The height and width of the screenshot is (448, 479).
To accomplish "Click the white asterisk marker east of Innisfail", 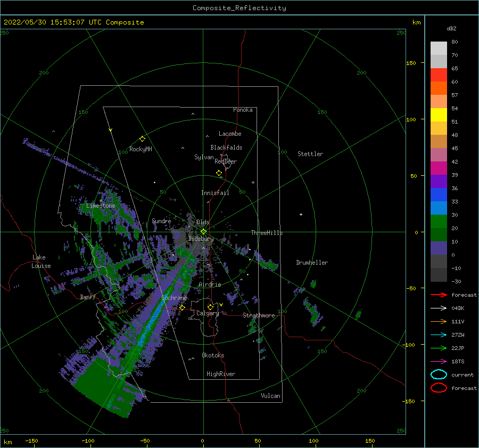I will click(x=253, y=183).
